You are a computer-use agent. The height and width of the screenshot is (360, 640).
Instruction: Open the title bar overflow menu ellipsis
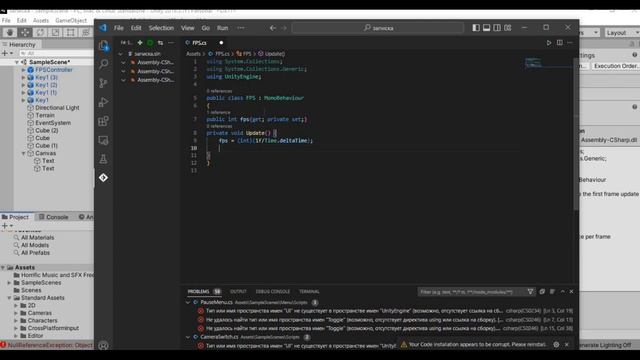pos(241,28)
